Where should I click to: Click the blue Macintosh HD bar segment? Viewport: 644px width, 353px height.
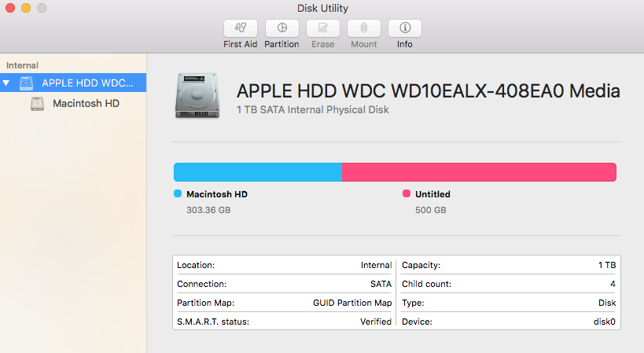point(258,172)
